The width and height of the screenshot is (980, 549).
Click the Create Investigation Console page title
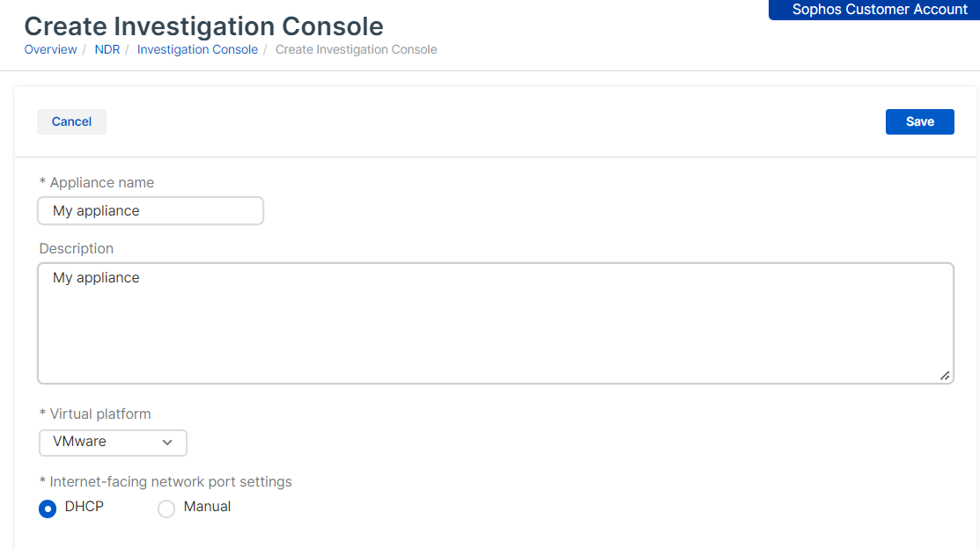203,26
